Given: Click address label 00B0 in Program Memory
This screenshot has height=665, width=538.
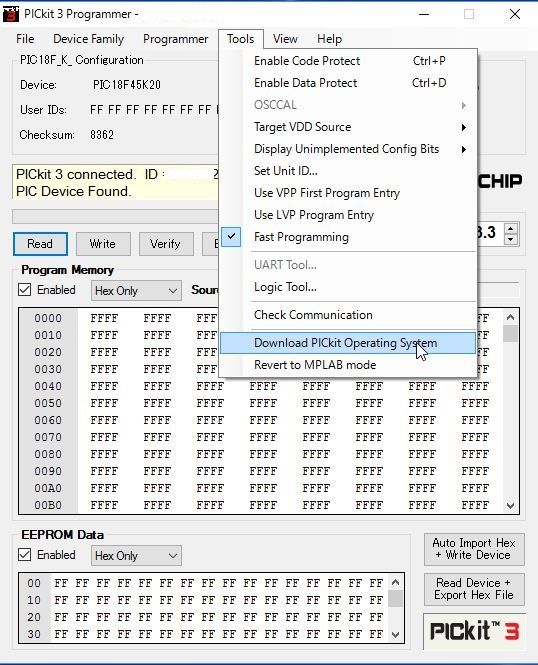Looking at the screenshot, I should [x=48, y=505].
